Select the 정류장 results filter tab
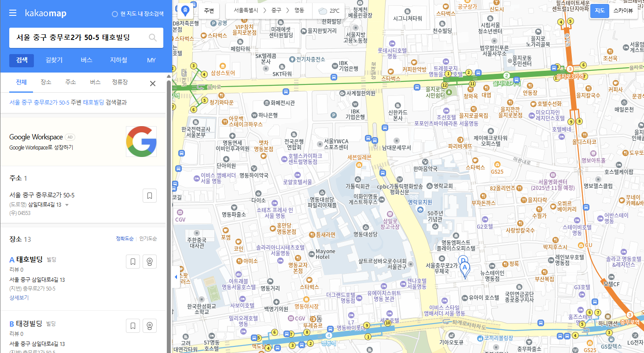 [x=120, y=82]
